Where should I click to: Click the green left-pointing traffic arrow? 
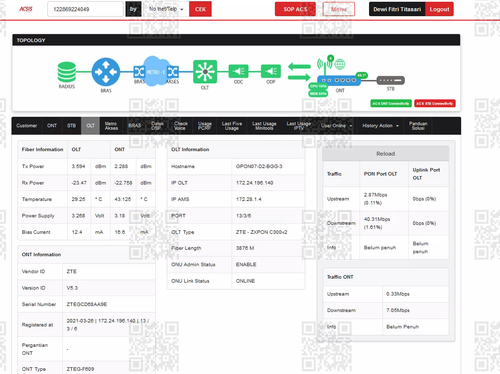[x=299, y=66]
